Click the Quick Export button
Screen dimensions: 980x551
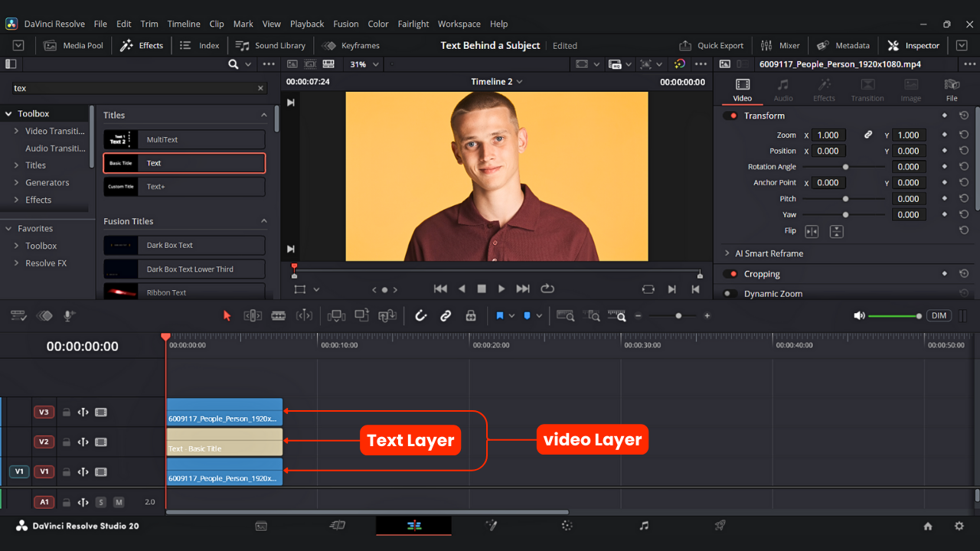tap(711, 45)
